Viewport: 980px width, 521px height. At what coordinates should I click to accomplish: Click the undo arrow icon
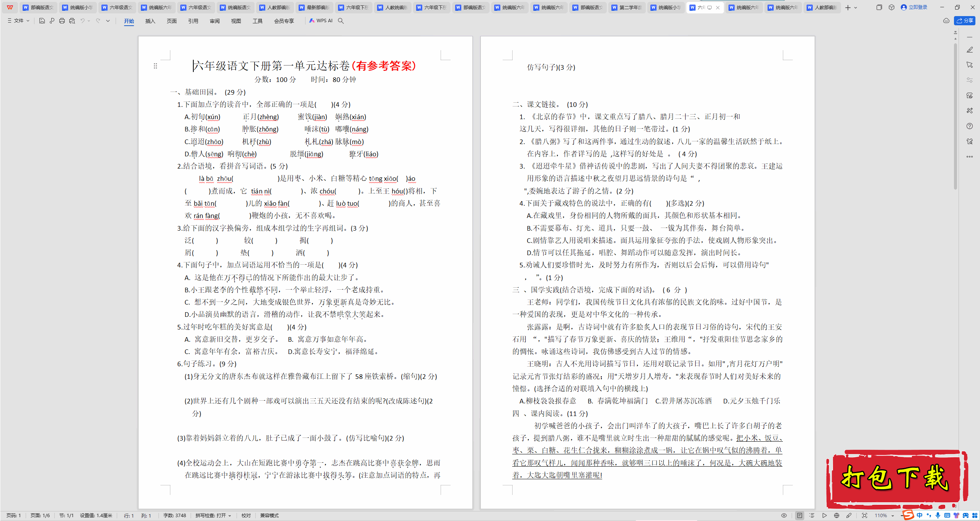click(82, 21)
